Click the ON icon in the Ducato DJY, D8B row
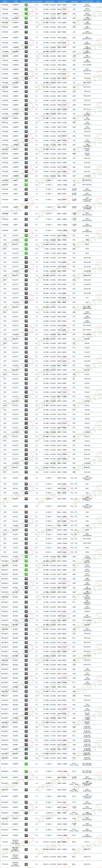 point(26,307)
